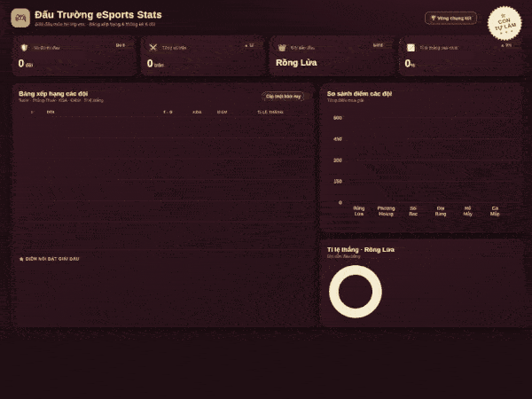Click the So sánh điểm các đội heading
Screen dimensions: 532x399
pyautogui.click(x=359, y=94)
